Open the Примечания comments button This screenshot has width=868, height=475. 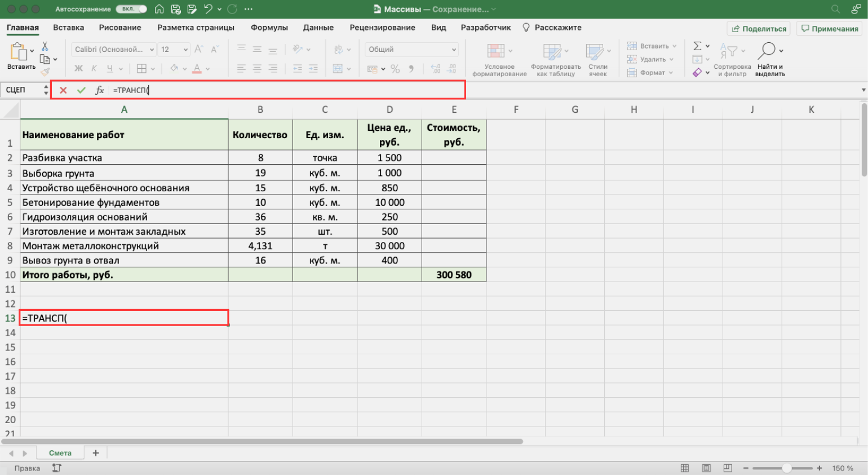click(830, 29)
